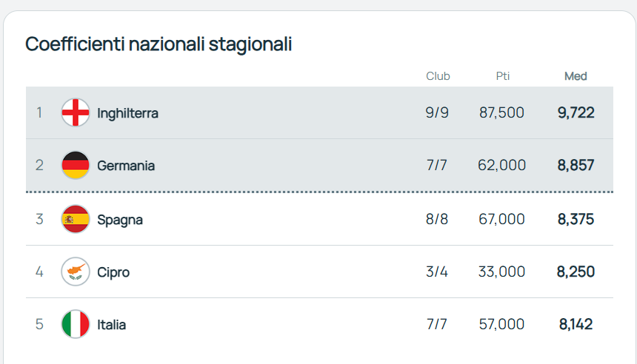Click the Pti column header
Image resolution: width=637 pixels, height=364 pixels.
pyautogui.click(x=502, y=76)
